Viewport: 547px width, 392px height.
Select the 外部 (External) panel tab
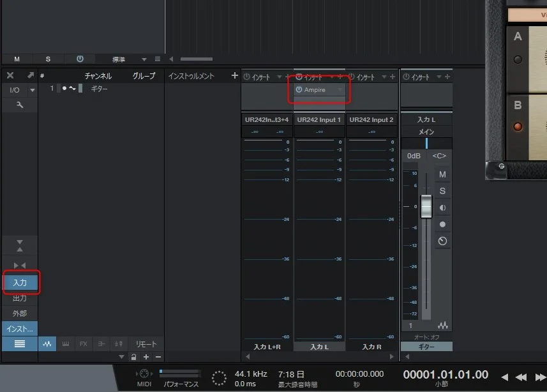point(20,313)
